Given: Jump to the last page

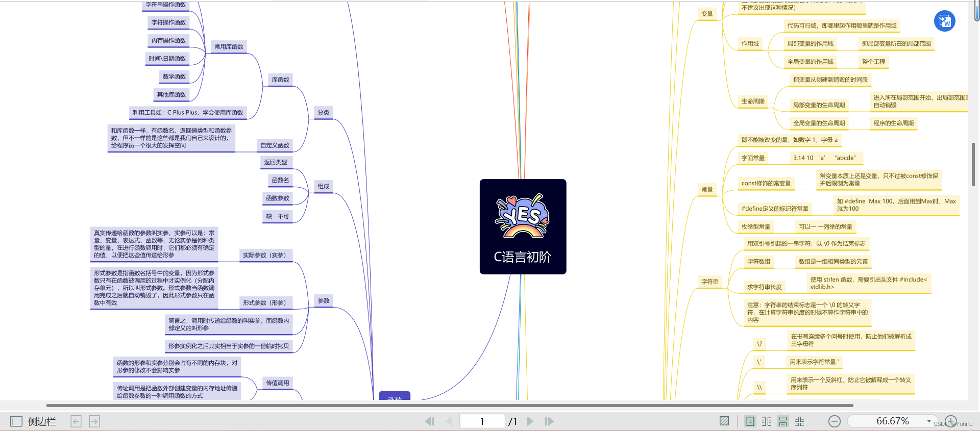Looking at the screenshot, I should coord(549,421).
